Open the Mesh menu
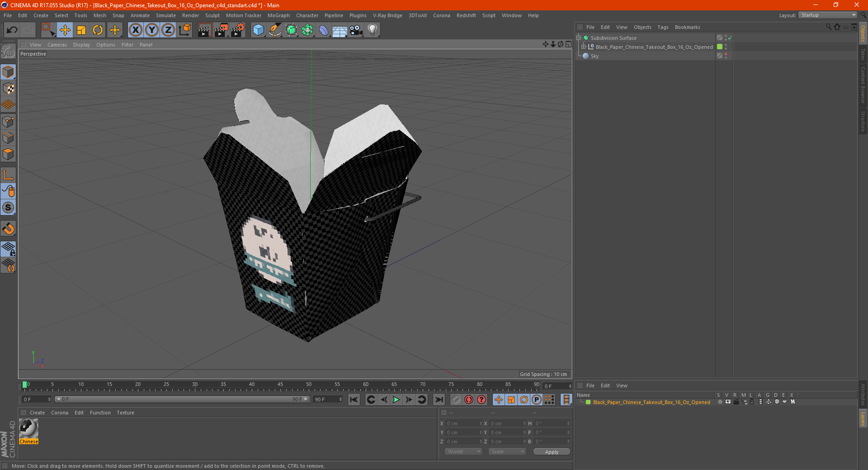The height and width of the screenshot is (470, 868). (x=99, y=15)
